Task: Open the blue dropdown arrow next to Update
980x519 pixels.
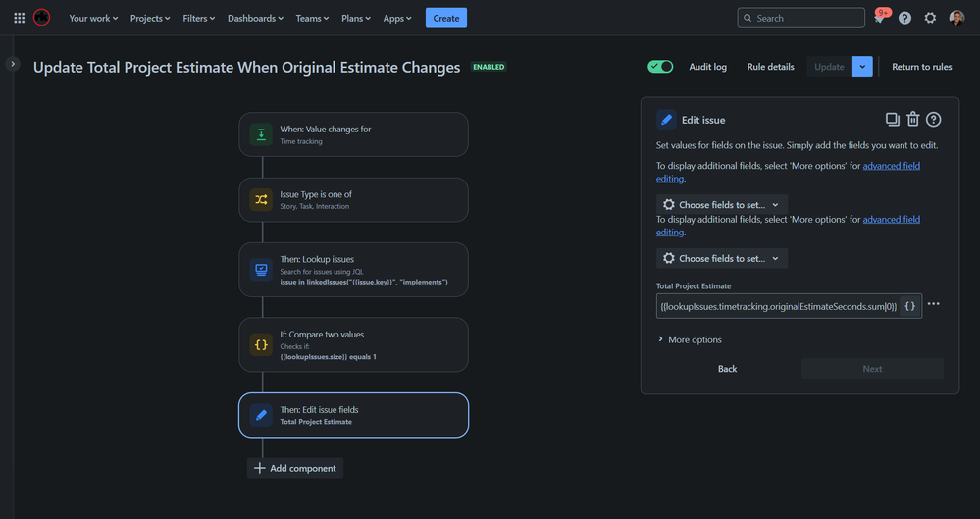Action: click(x=862, y=67)
